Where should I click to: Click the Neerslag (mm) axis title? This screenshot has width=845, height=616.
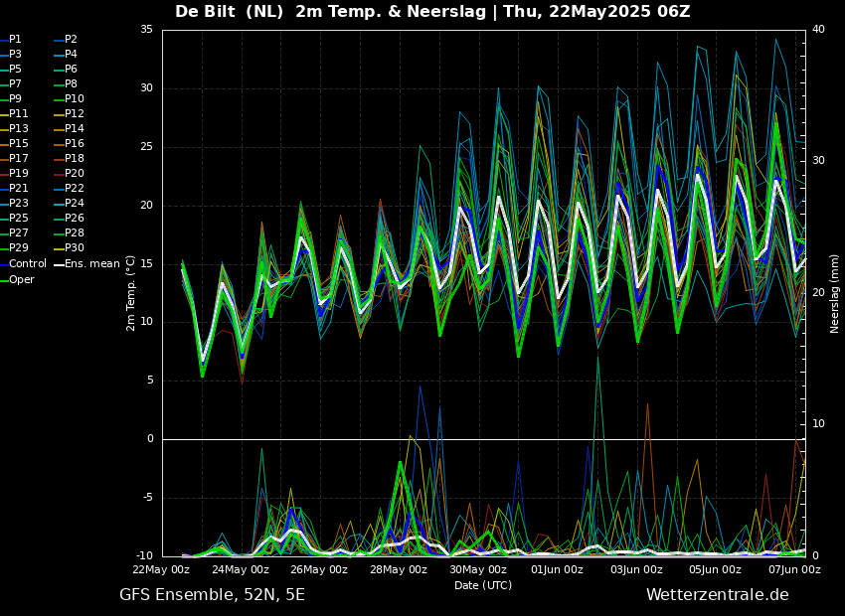pos(835,292)
